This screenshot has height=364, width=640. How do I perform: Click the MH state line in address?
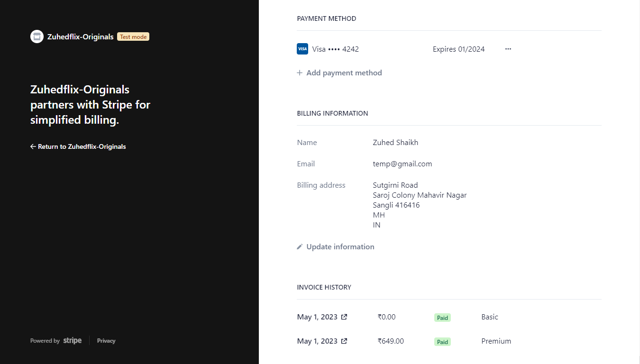(379, 215)
